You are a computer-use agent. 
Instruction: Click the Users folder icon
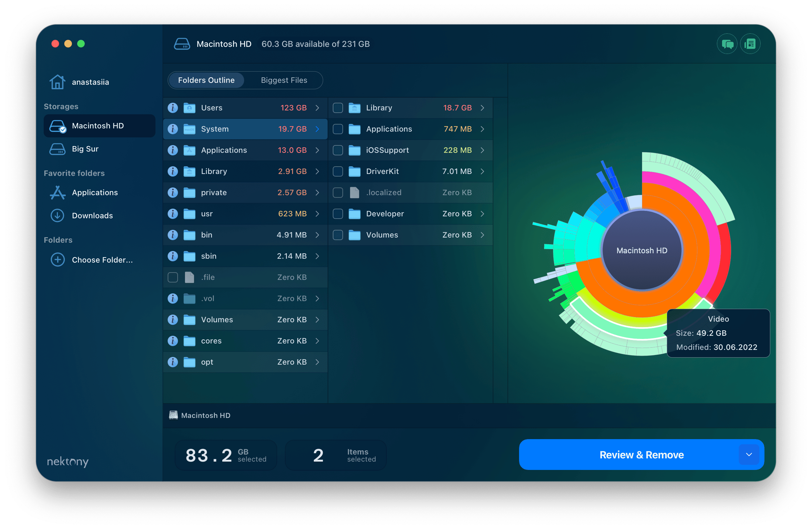tap(190, 108)
